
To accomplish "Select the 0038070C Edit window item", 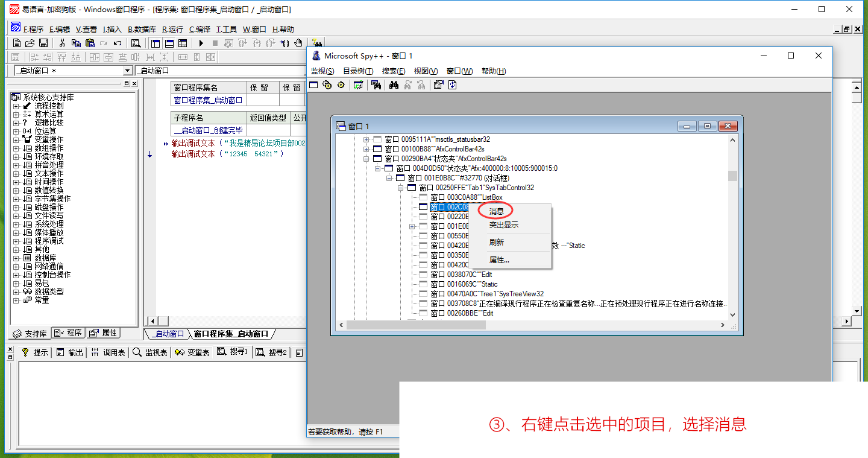I will click(461, 275).
